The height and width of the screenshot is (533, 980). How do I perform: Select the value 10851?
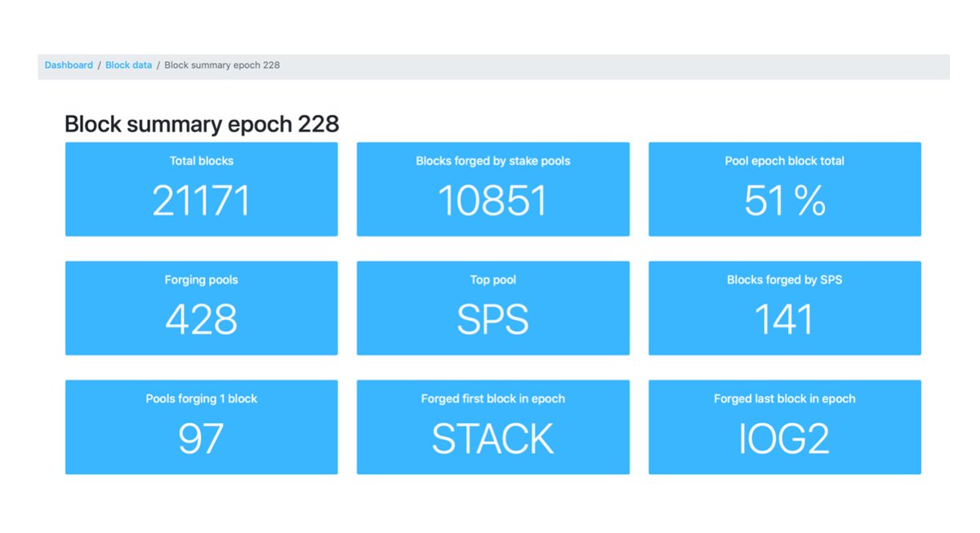point(493,201)
